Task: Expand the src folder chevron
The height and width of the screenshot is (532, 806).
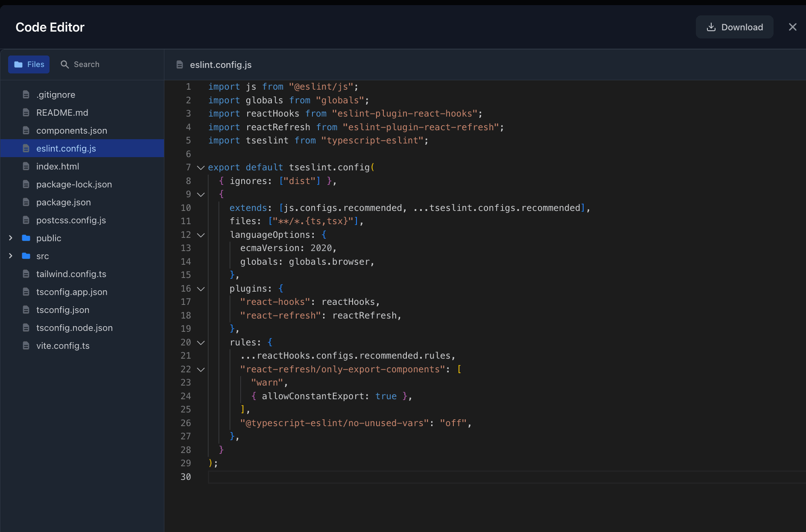Action: click(x=11, y=256)
